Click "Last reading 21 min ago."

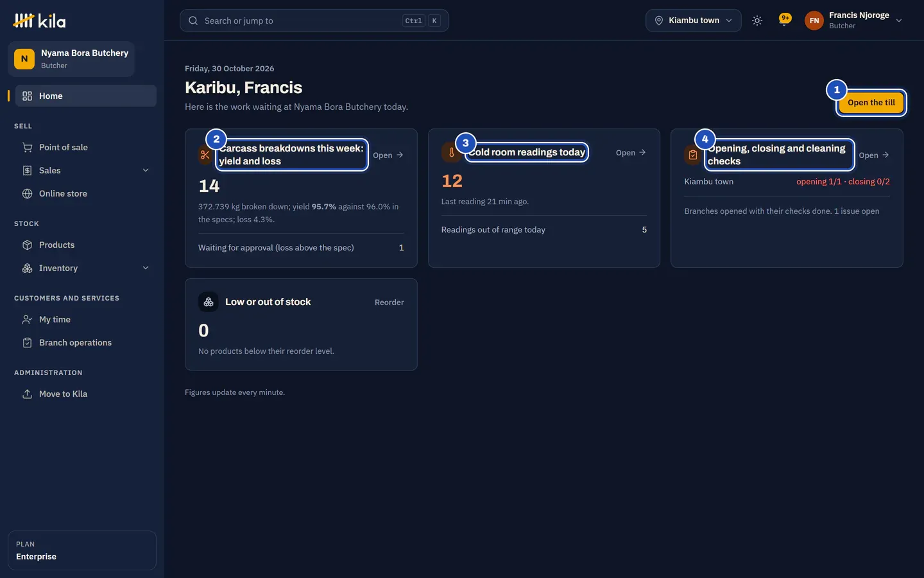pyautogui.click(x=485, y=202)
